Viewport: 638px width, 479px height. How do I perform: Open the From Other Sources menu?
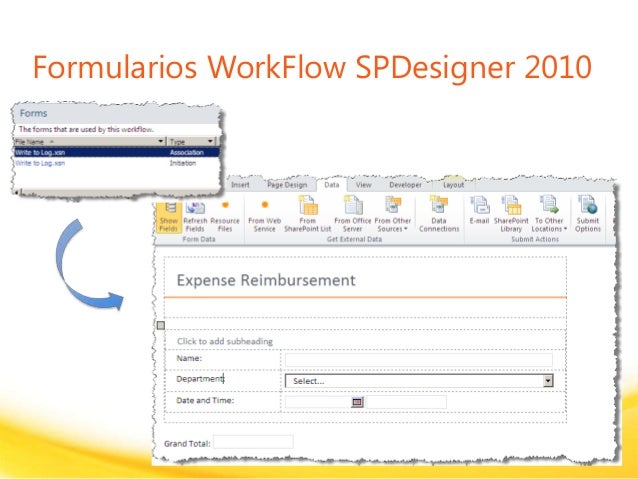pyautogui.click(x=393, y=214)
